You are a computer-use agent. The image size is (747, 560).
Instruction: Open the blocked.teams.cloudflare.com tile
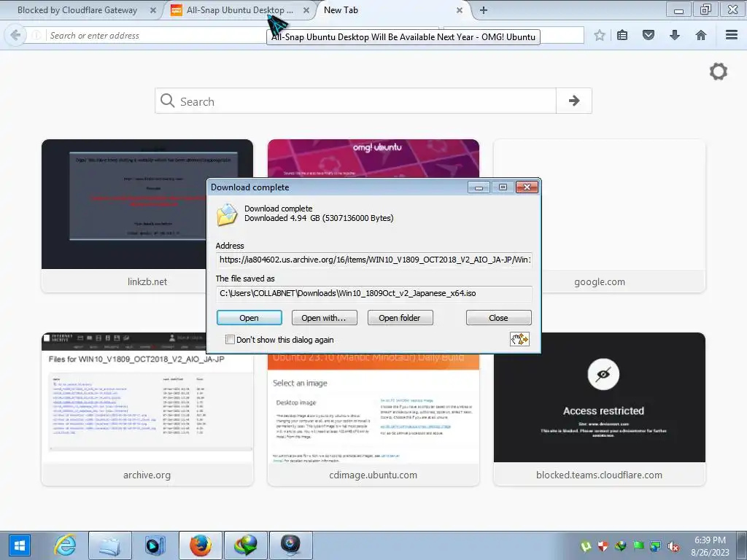click(x=600, y=409)
